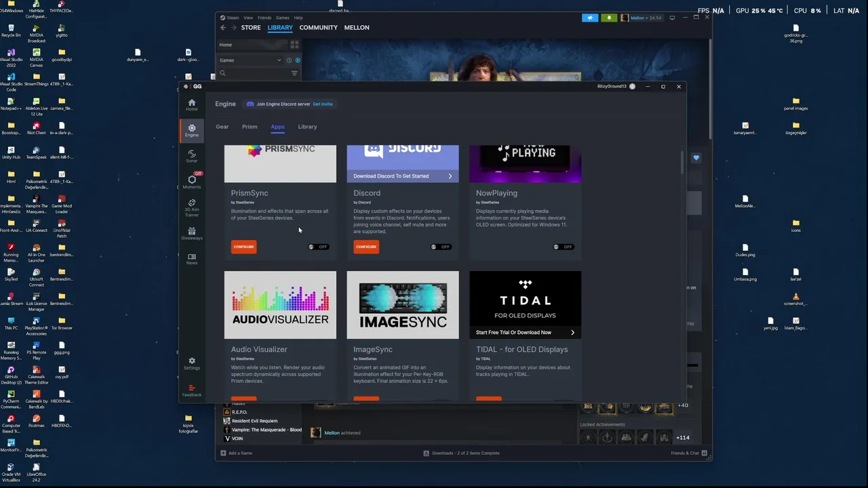Open Sonar in GG sidebar

click(192, 156)
